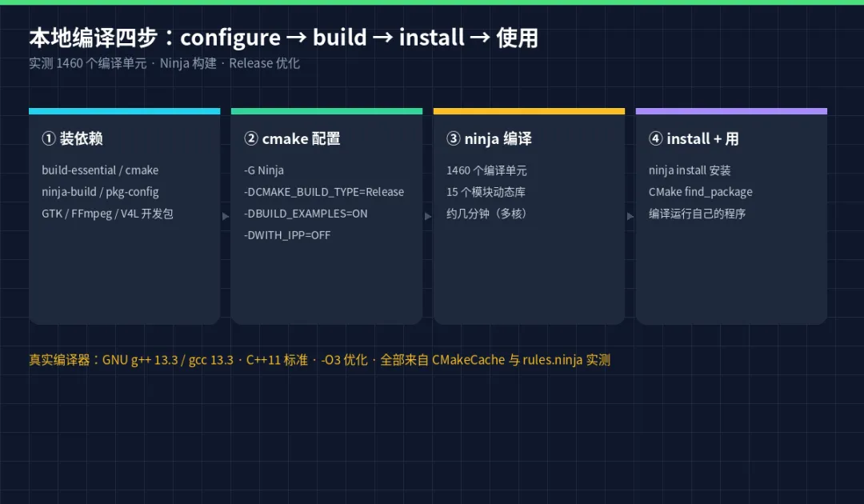Click the '1460 个编译单元' line in the ninja card
This screenshot has height=504, width=864.
coord(486,170)
